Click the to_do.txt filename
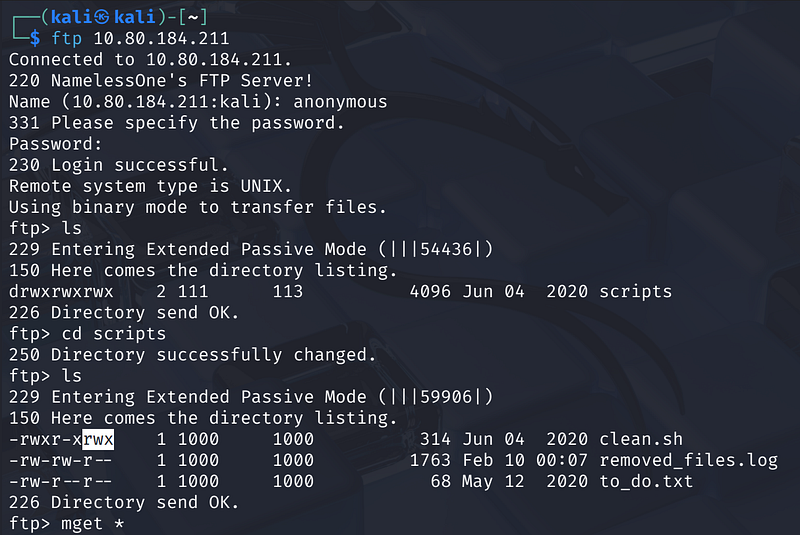 [646, 481]
